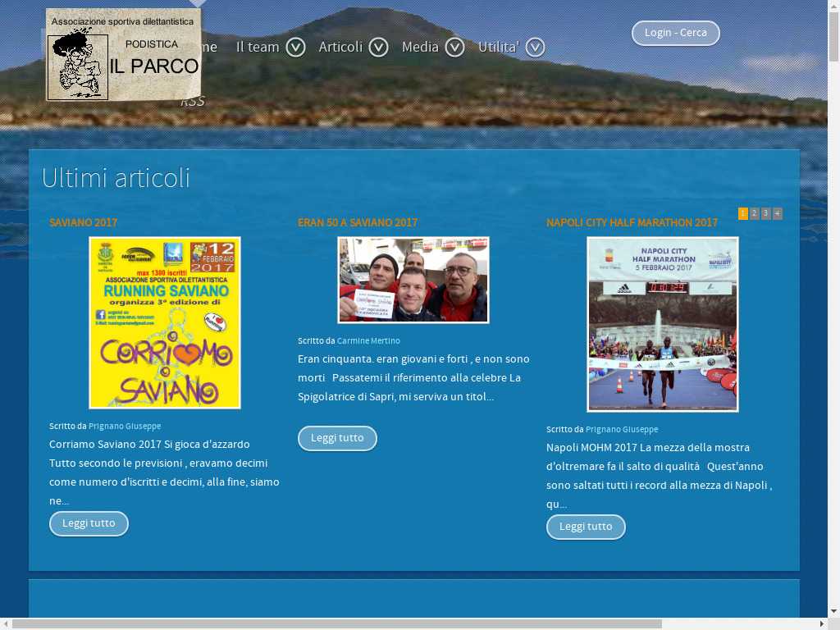Click the Login - Cerca button

tap(675, 33)
